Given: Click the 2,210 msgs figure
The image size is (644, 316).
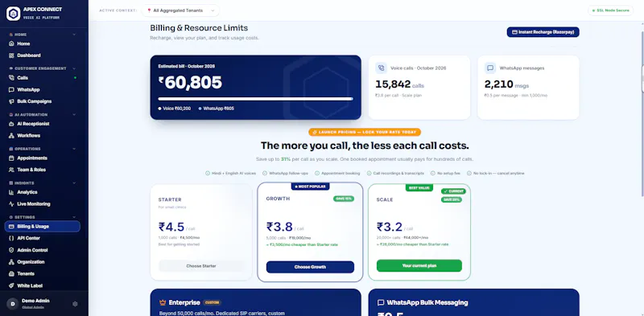Looking at the screenshot, I should [506, 84].
